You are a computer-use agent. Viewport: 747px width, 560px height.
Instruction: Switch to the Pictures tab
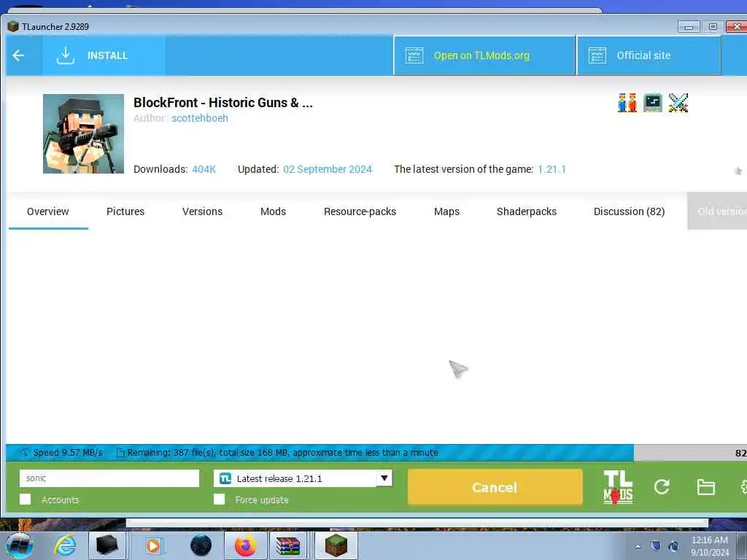click(125, 211)
